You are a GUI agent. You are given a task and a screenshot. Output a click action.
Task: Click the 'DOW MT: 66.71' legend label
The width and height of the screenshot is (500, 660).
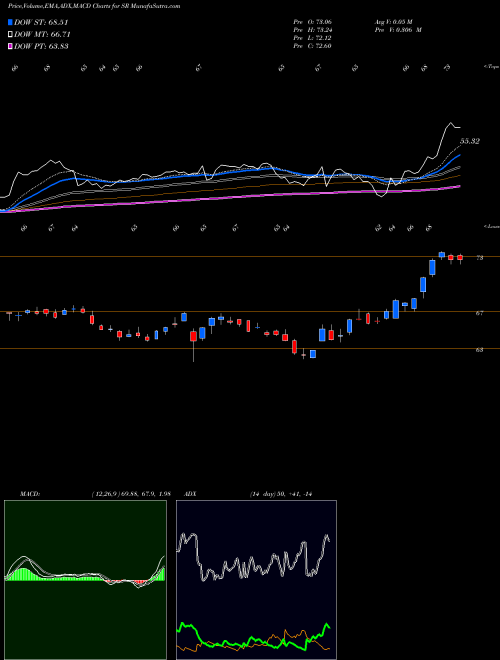42,34
